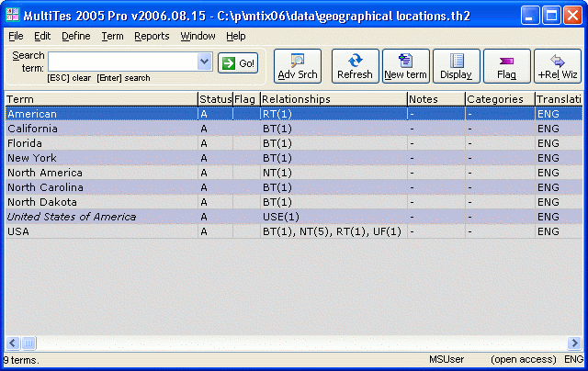Flag the selected term

(x=507, y=66)
